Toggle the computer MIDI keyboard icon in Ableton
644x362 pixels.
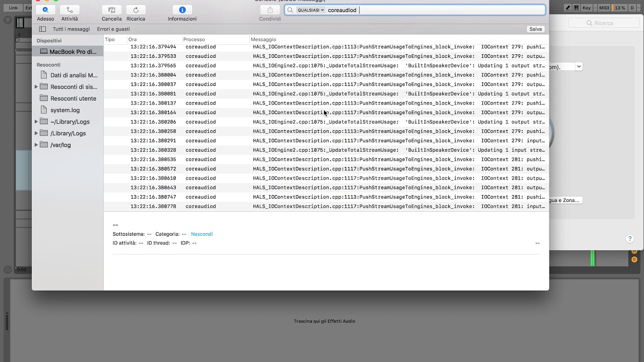(576, 8)
